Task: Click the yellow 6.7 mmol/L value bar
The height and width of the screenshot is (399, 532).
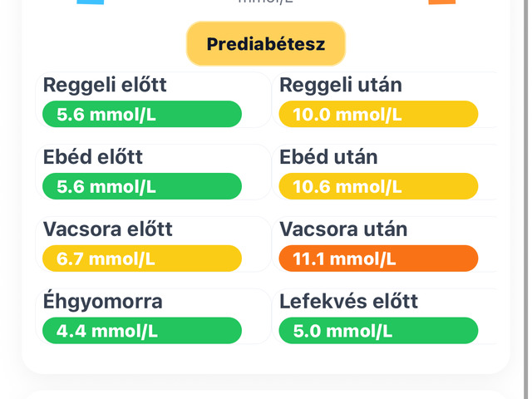Action: (x=141, y=259)
